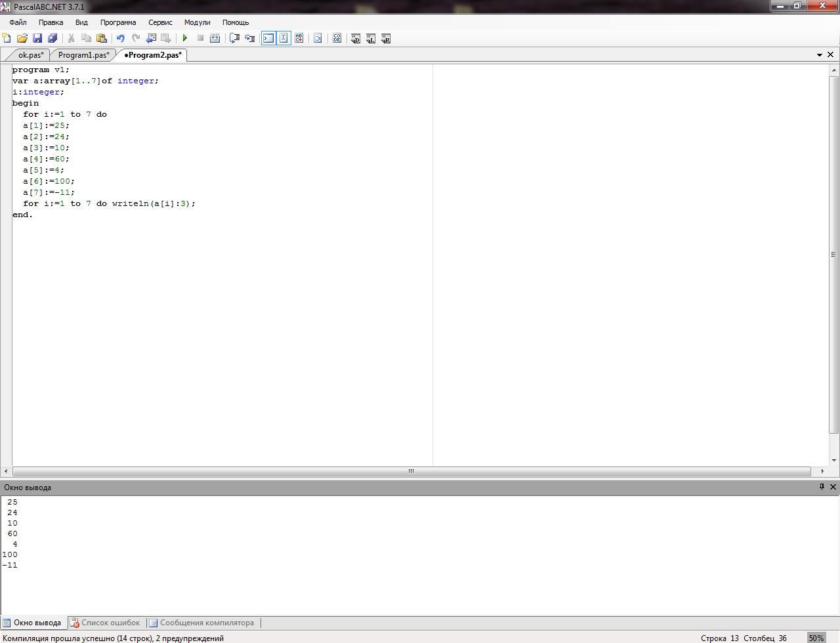Pin the Окно вывода panel
The width and height of the screenshot is (840, 643).
pos(821,487)
